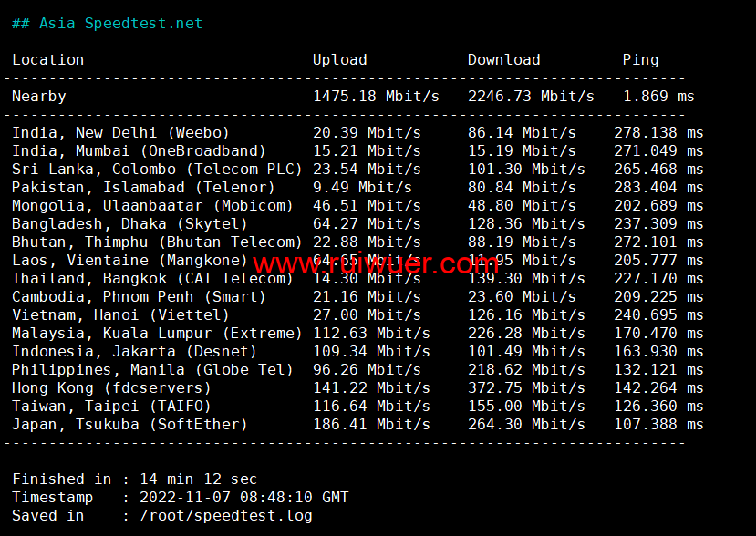Select the Upload column header

[x=339, y=60]
